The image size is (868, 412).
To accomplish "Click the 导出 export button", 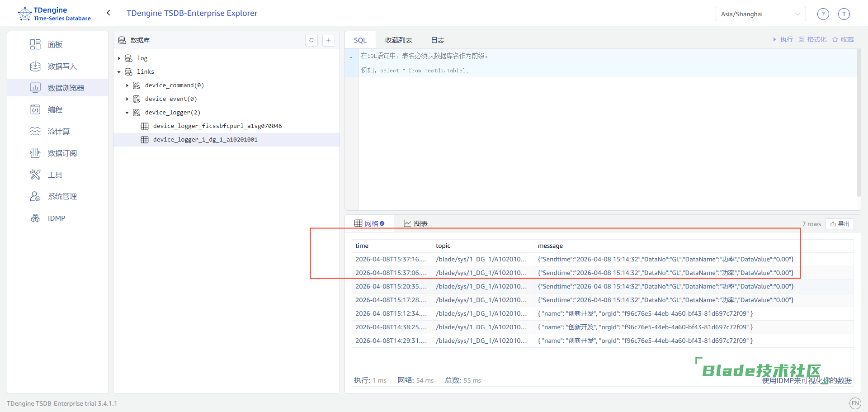I will coord(840,224).
